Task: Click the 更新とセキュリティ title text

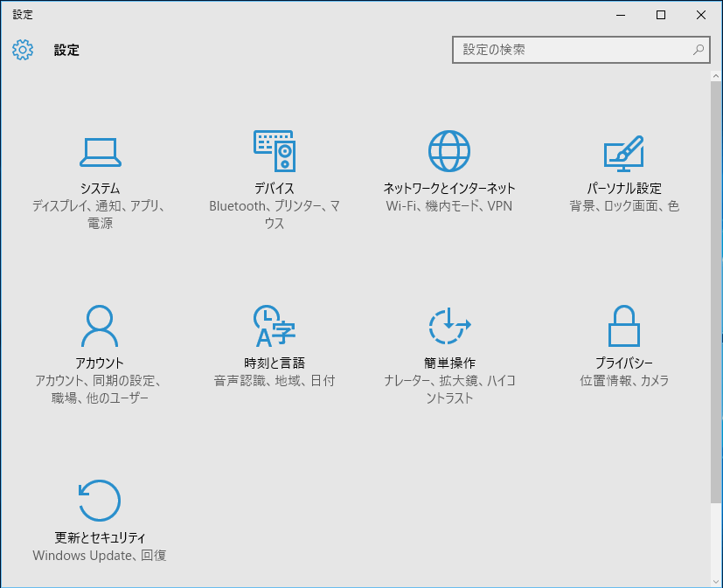Action: [100, 538]
